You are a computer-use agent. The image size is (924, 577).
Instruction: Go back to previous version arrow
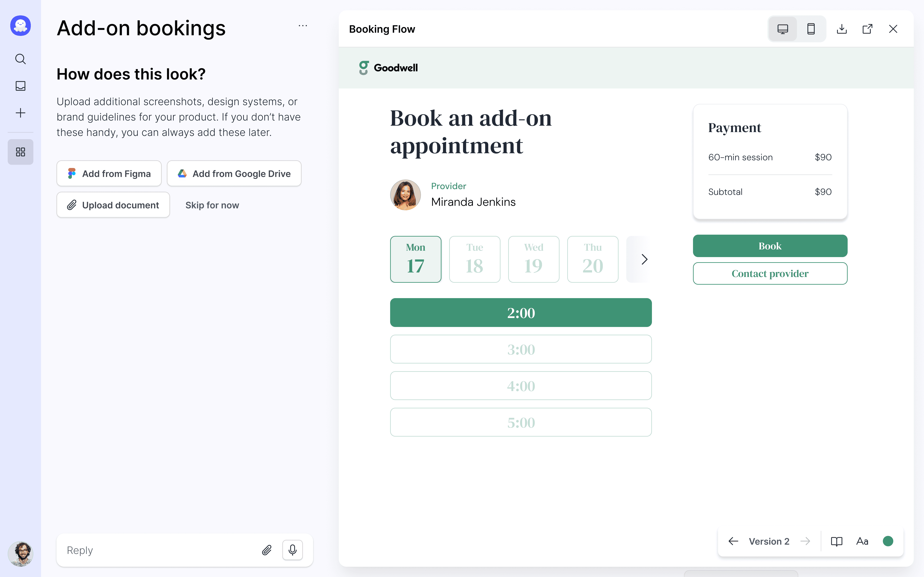click(x=733, y=542)
